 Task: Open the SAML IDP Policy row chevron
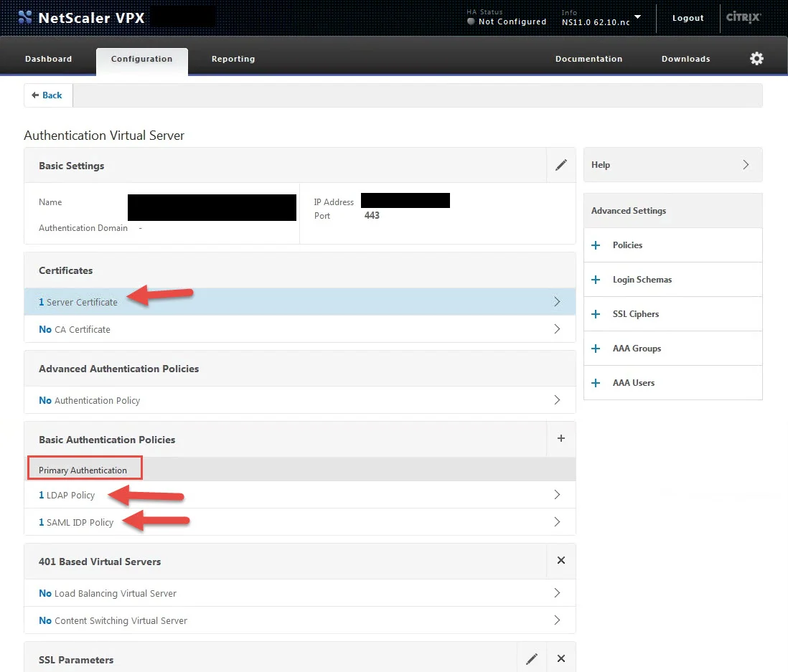[557, 522]
